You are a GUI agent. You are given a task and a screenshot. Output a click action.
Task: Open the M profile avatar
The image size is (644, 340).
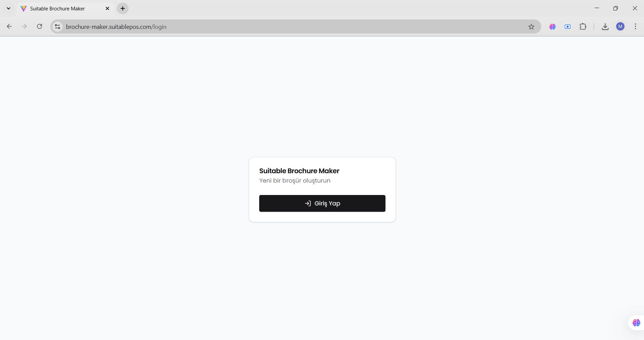(620, 27)
